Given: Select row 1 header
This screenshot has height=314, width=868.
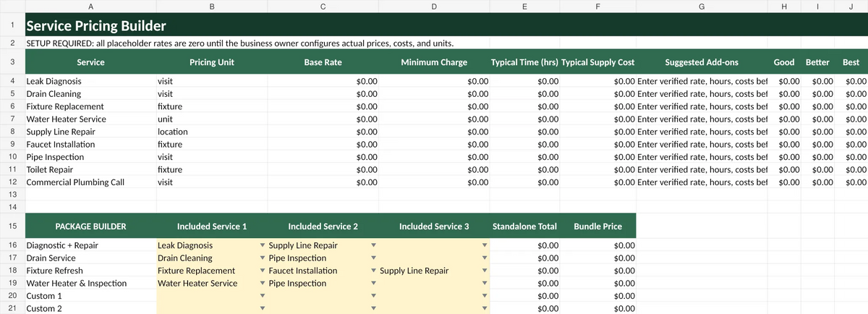Looking at the screenshot, I should 12,25.
